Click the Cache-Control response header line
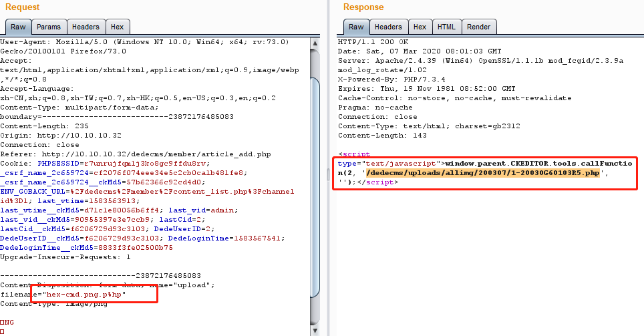Viewport: 644px width, 336px height. (x=455, y=98)
